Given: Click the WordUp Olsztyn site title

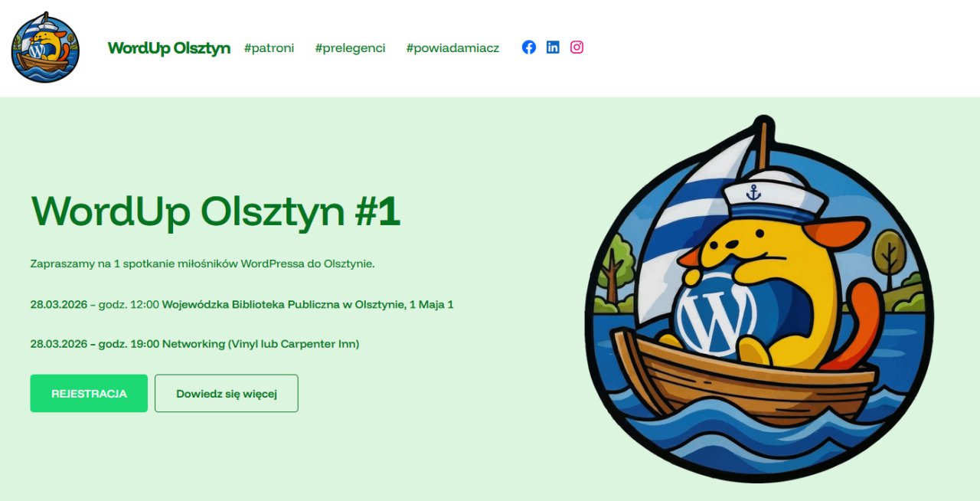Looking at the screenshot, I should tap(169, 47).
